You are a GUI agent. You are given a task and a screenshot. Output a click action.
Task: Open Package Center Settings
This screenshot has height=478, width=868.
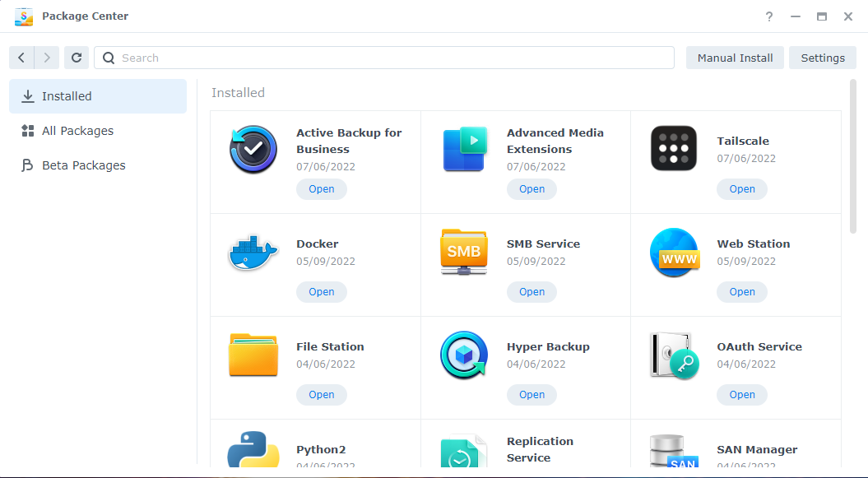click(822, 58)
